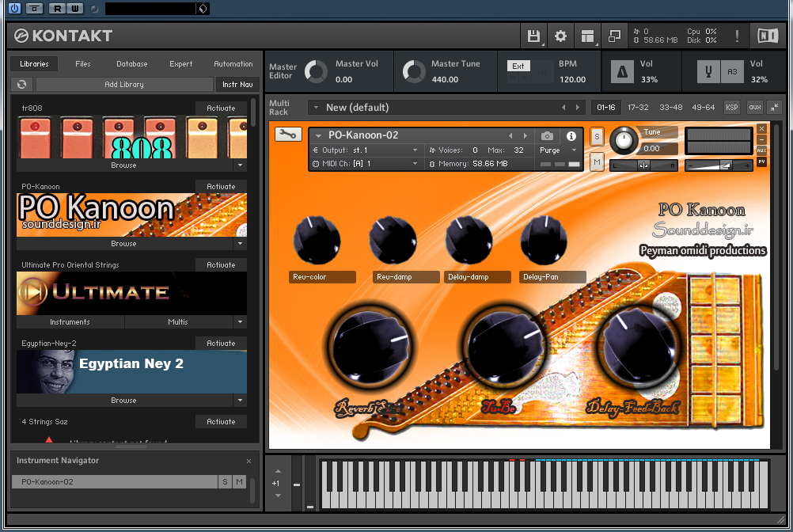Toggle Ext sync for BPM
The image size is (793, 532).
pos(518,66)
